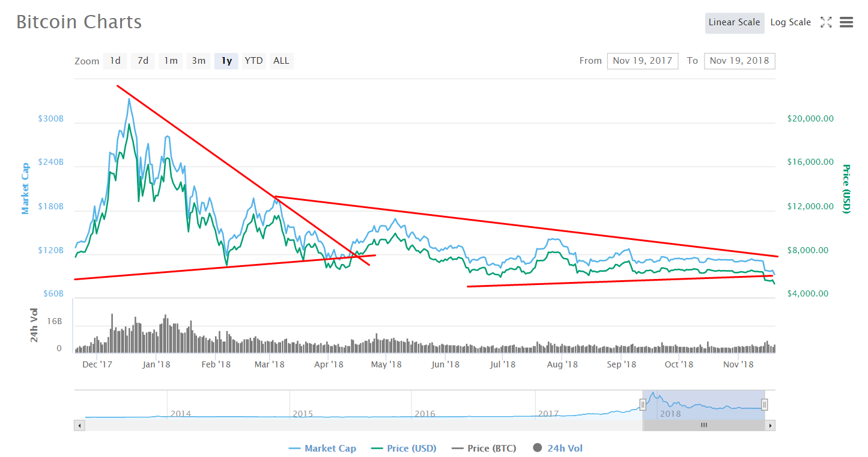Toggle Price (USD) series in legend
This screenshot has height=457, width=868.
coord(404,448)
